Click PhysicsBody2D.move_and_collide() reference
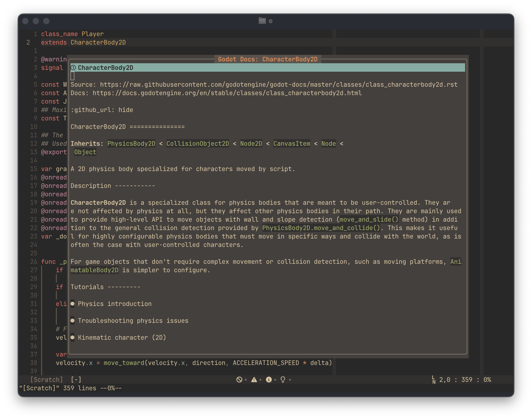The width and height of the screenshot is (532, 419). tap(321, 228)
